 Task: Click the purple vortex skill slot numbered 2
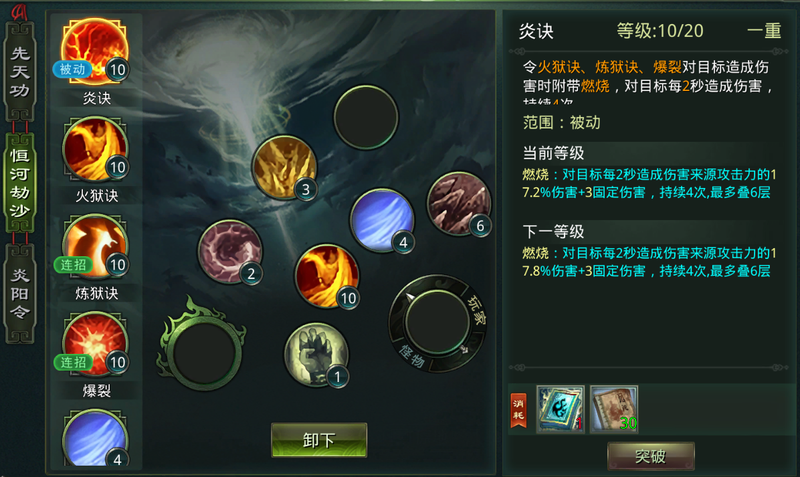230,252
